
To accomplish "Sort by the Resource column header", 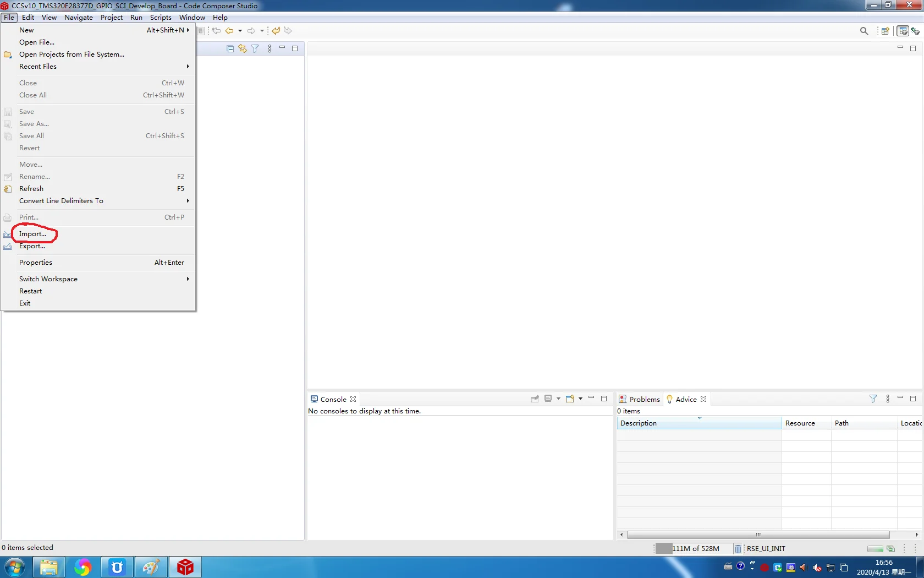I will click(806, 423).
